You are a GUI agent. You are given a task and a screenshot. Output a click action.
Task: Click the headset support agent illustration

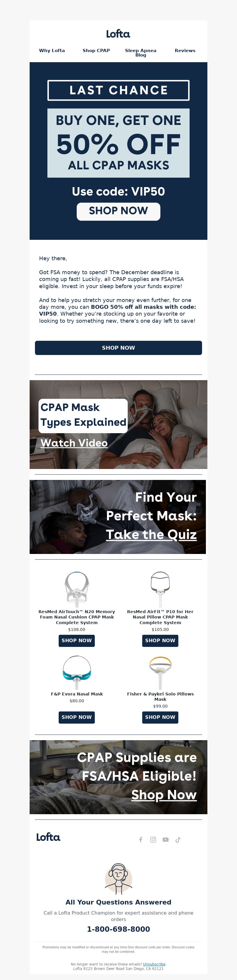tap(118, 878)
